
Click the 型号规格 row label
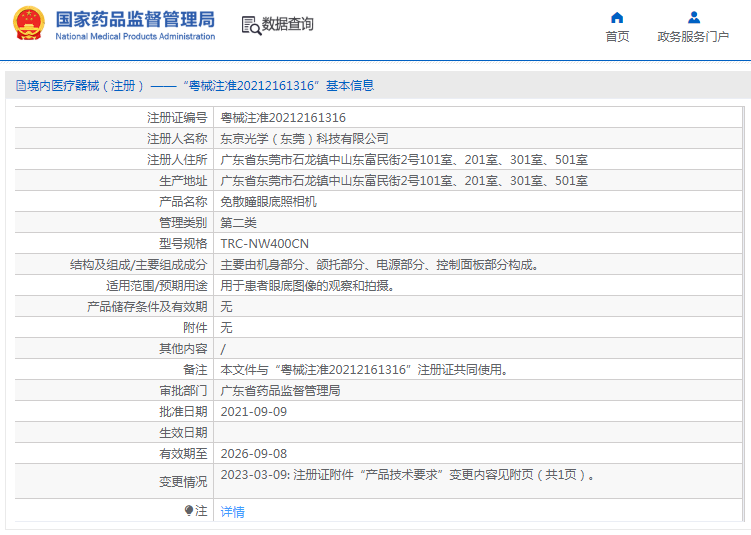pos(183,244)
